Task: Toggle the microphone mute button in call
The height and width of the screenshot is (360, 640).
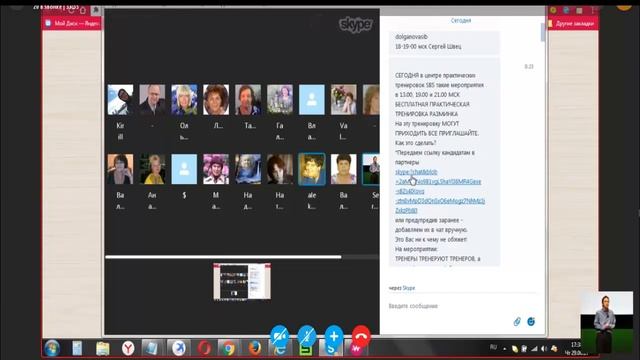Action: point(307,336)
